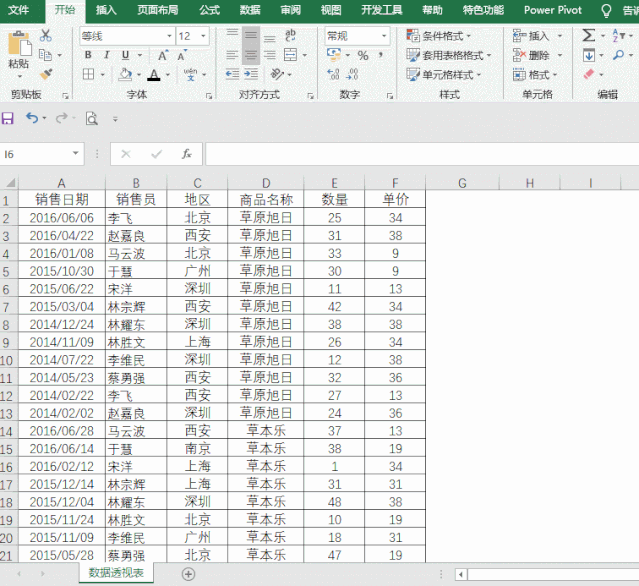Align text left

tap(232, 55)
